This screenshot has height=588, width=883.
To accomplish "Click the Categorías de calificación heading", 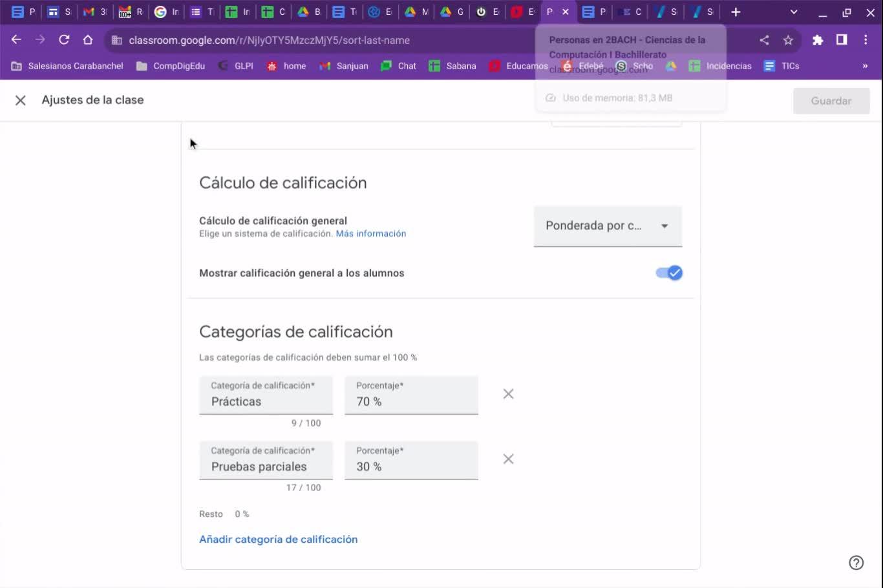I will coord(296,332).
